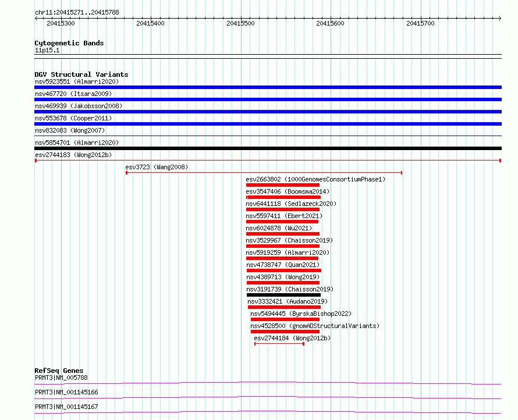Open the esv3723 (Wang2008) variant
518x420 pixels.
coord(157,167)
